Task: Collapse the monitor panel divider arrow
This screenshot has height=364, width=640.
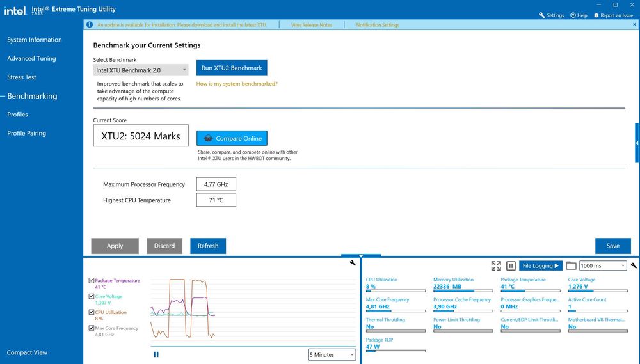Action: [361, 256]
